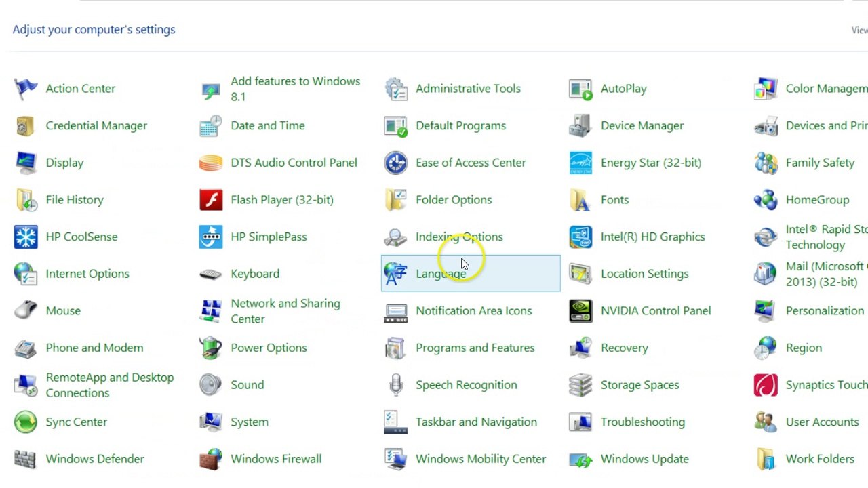The height and width of the screenshot is (488, 868).
Task: Open the Date and Time calendar icon
Action: (211, 126)
